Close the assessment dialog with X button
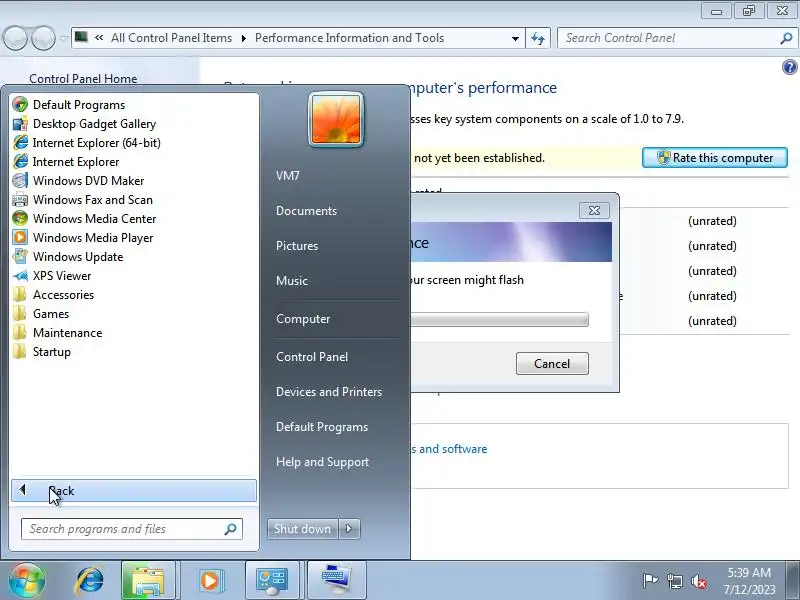 pos(594,210)
